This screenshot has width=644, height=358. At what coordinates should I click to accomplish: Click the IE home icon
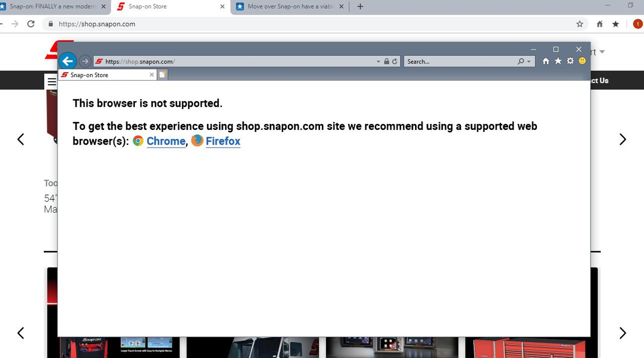546,61
